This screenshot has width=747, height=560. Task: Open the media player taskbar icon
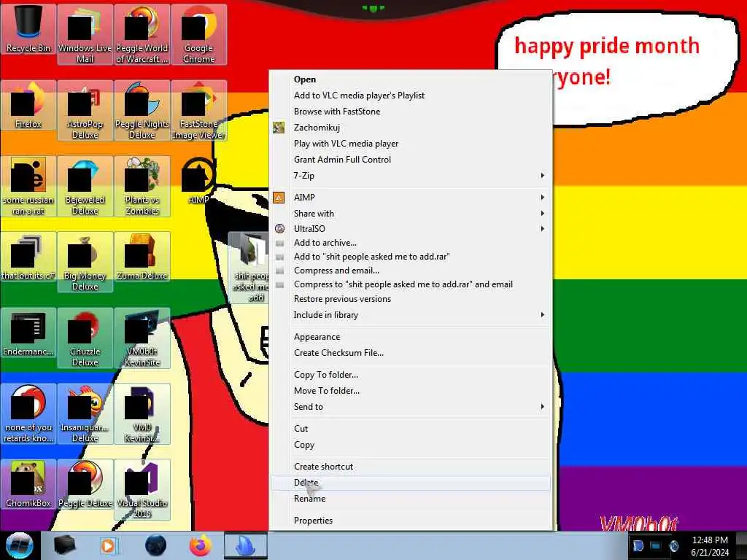(108, 545)
